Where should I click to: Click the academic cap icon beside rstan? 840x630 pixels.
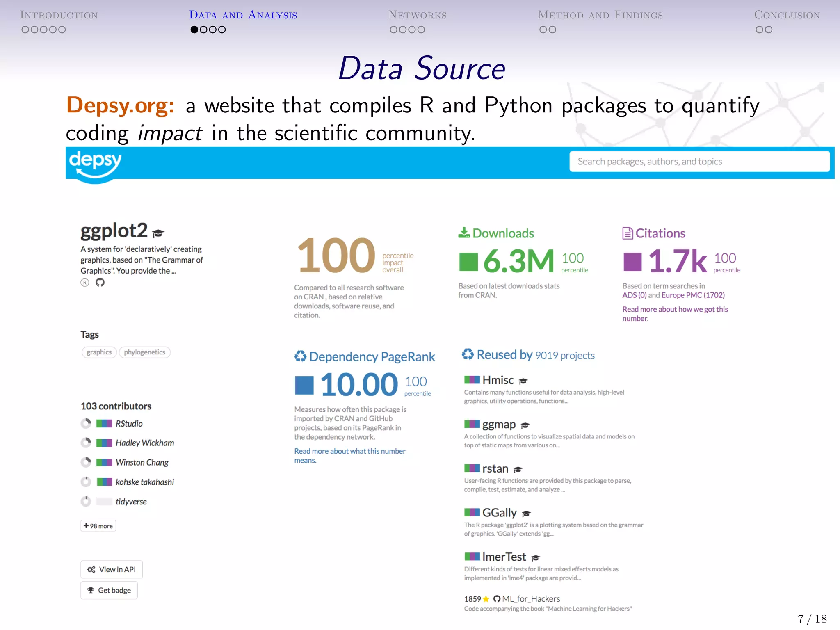tap(518, 470)
